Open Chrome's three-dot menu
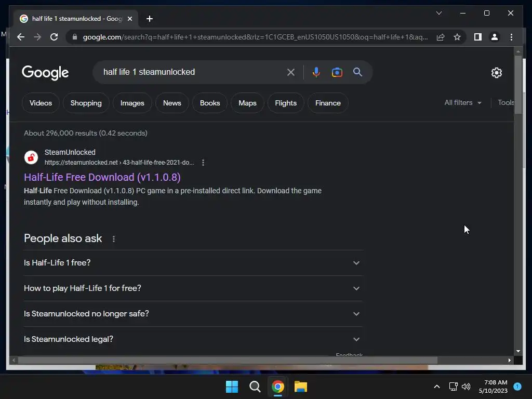Viewport: 532px width, 399px height. click(x=511, y=37)
